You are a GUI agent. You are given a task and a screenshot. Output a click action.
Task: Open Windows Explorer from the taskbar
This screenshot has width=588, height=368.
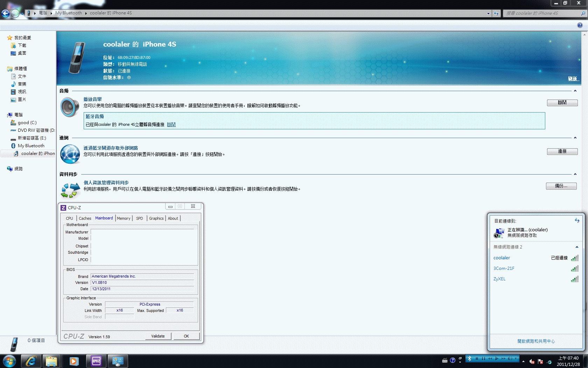(51, 361)
